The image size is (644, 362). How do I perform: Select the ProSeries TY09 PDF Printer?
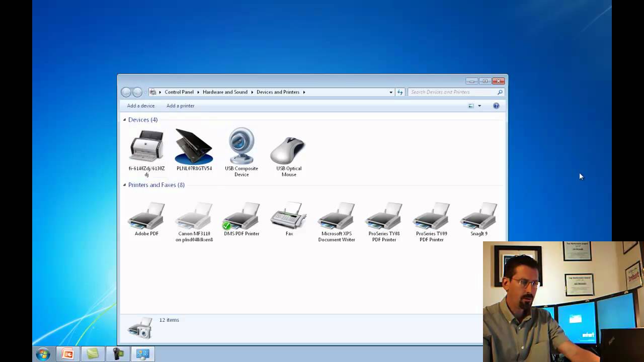tap(431, 216)
